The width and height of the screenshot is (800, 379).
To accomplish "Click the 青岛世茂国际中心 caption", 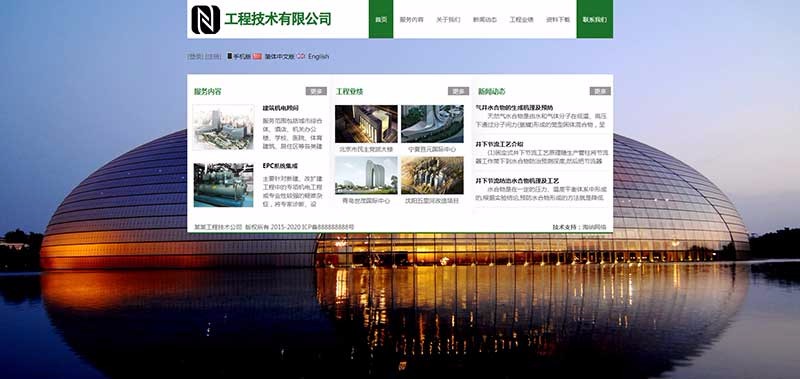I will coord(366,201).
